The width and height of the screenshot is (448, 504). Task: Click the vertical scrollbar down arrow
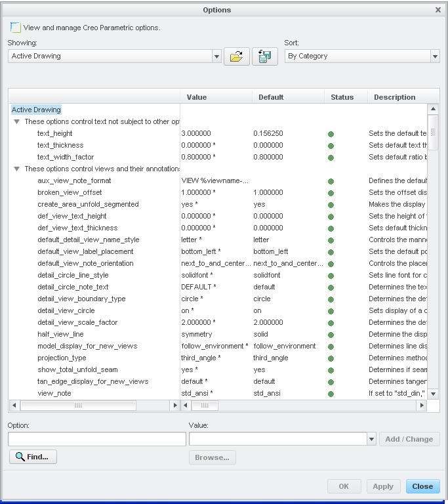coord(433,394)
